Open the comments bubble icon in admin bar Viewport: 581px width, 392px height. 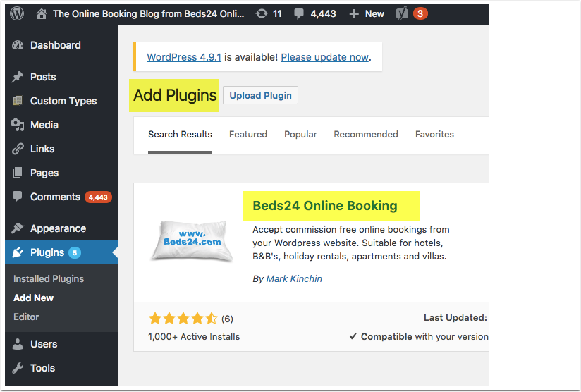click(x=299, y=14)
